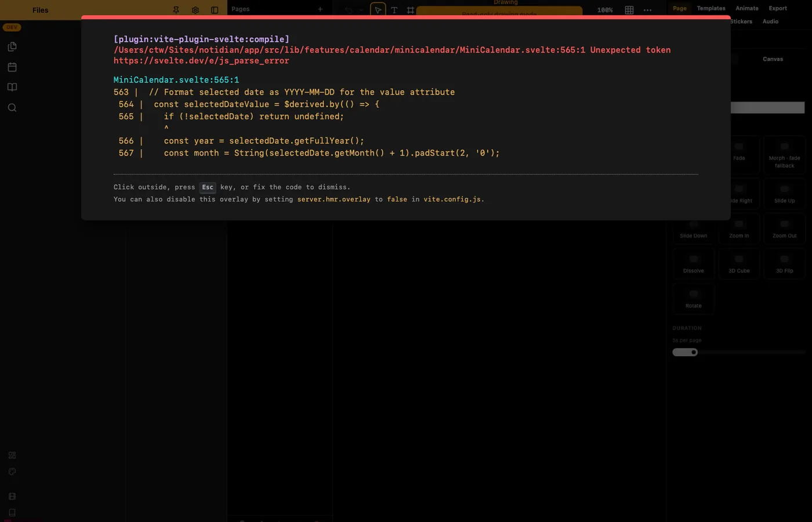This screenshot has width=812, height=522.
Task: Click the Esc key hint
Action: (208, 187)
